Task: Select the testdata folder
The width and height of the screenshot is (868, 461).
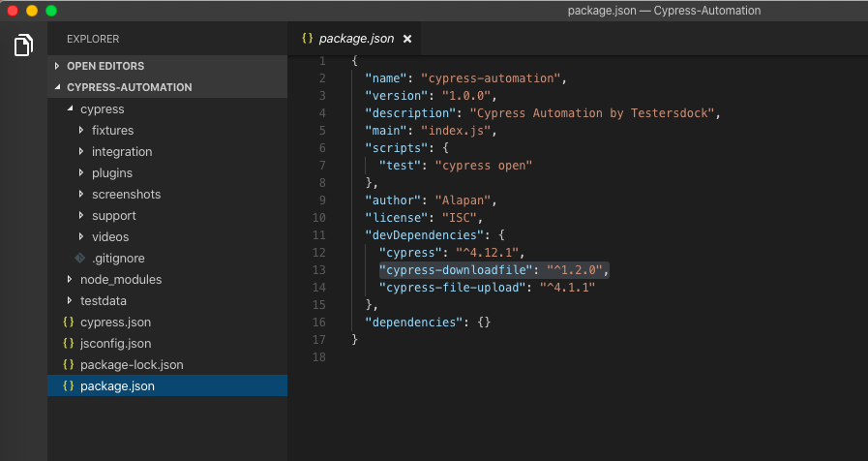Action: click(167, 301)
